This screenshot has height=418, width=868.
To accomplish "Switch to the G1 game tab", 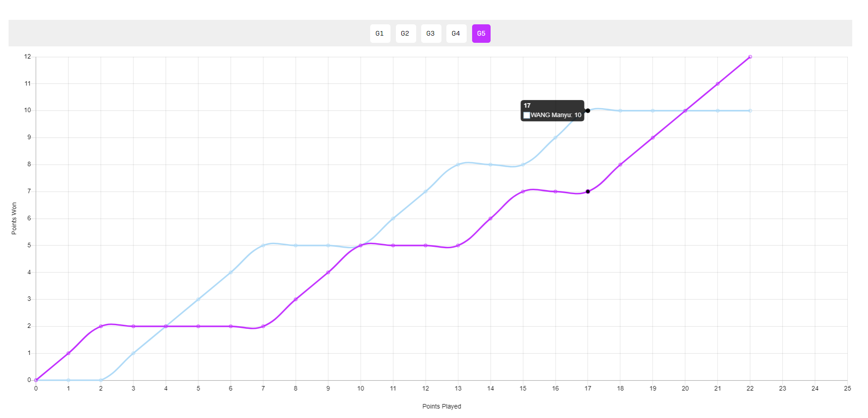I will [x=380, y=33].
